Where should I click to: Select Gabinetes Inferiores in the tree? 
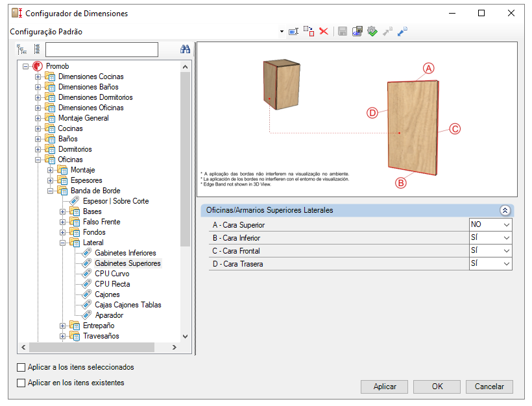(x=125, y=253)
